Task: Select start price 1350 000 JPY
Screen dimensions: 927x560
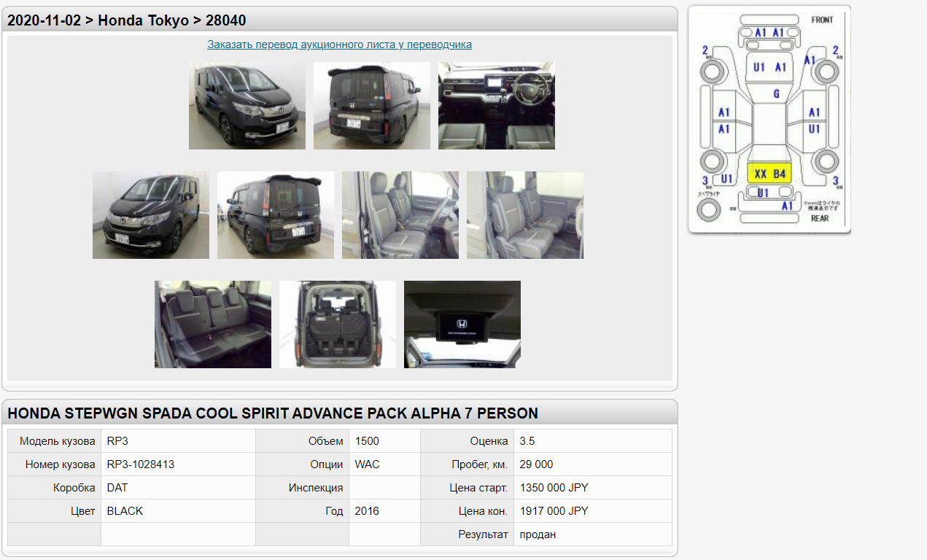Action: pos(554,488)
